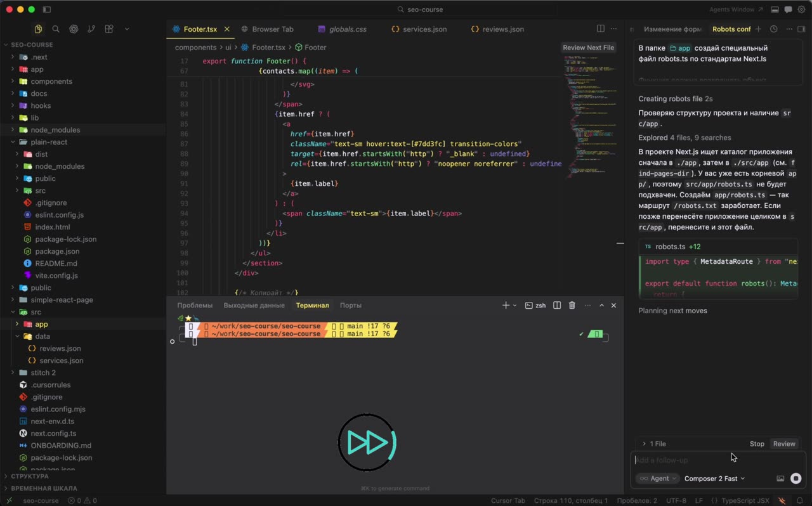
Task: Open the Проблемы panel tab
Action: [x=195, y=305]
